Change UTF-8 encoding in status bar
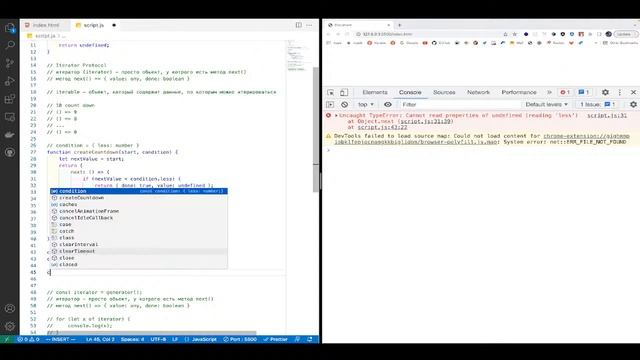The width and height of the screenshot is (640, 360). click(158, 339)
